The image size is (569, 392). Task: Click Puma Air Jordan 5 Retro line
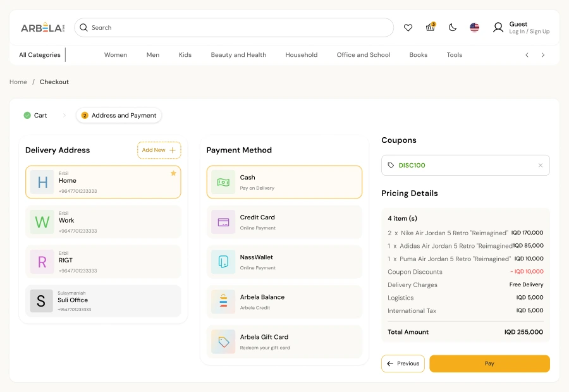click(465, 259)
